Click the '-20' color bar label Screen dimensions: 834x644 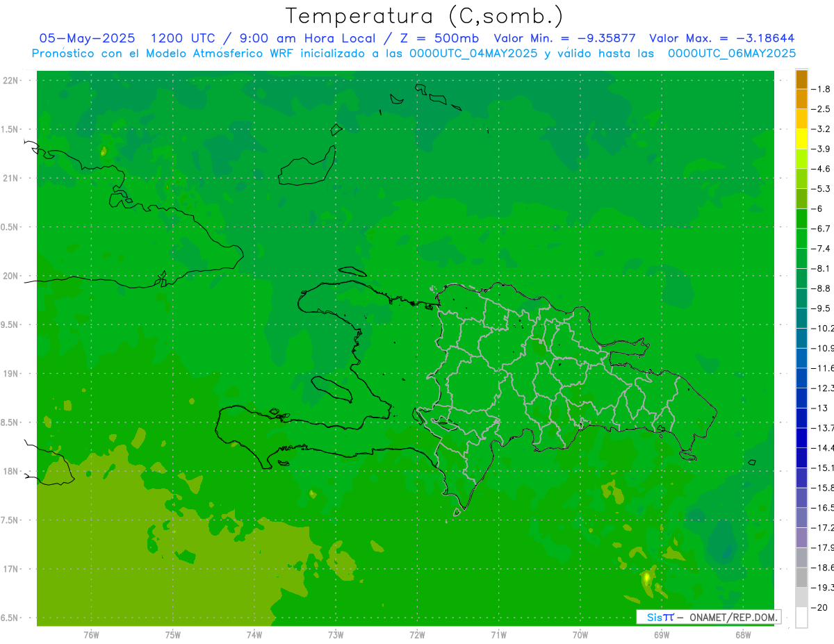point(821,608)
